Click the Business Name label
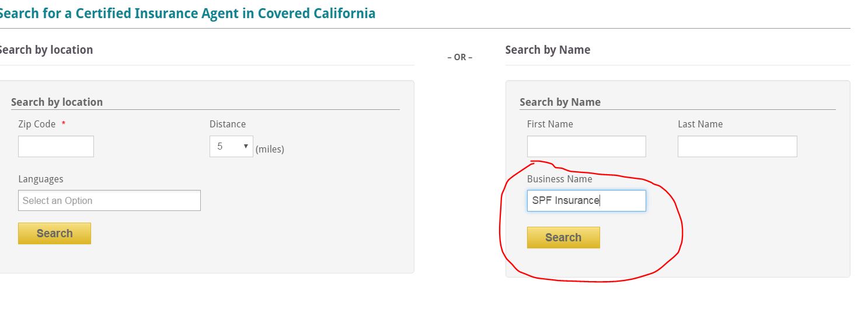Viewport: 868px width, 329px height. point(559,179)
